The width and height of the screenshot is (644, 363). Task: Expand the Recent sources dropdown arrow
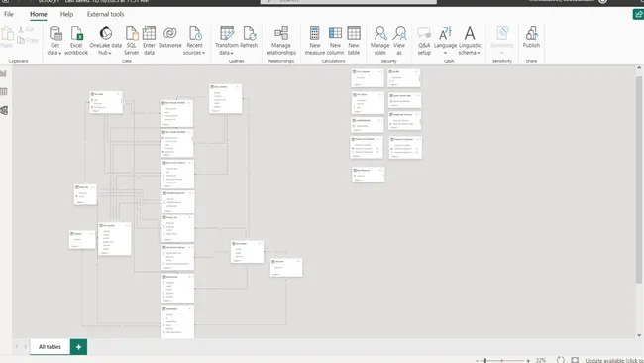[x=203, y=53]
